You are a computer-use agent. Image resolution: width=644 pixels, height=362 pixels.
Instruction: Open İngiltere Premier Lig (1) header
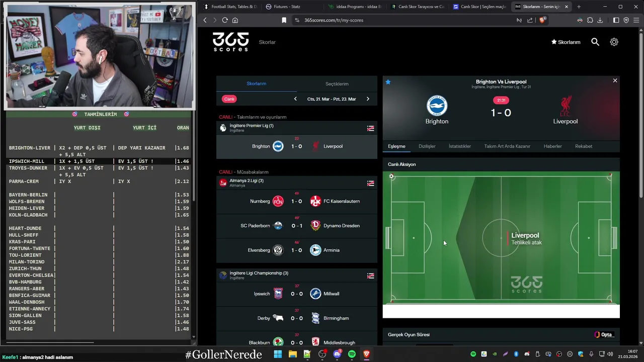(297, 128)
